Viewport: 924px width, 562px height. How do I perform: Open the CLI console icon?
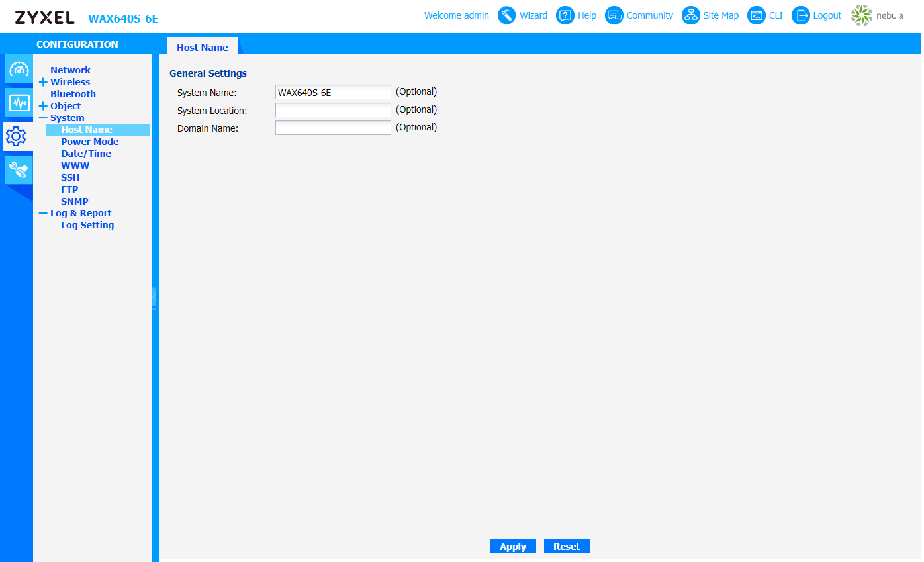point(757,15)
